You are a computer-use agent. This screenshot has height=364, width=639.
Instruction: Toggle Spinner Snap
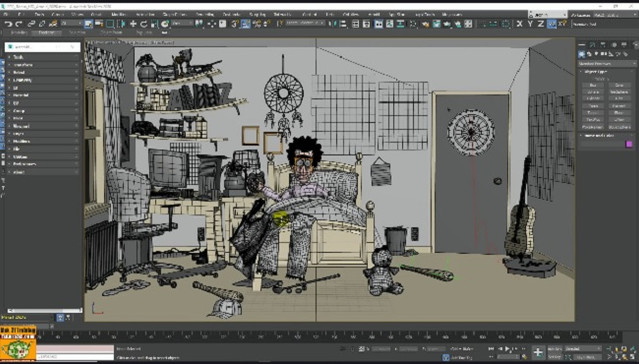[267, 24]
